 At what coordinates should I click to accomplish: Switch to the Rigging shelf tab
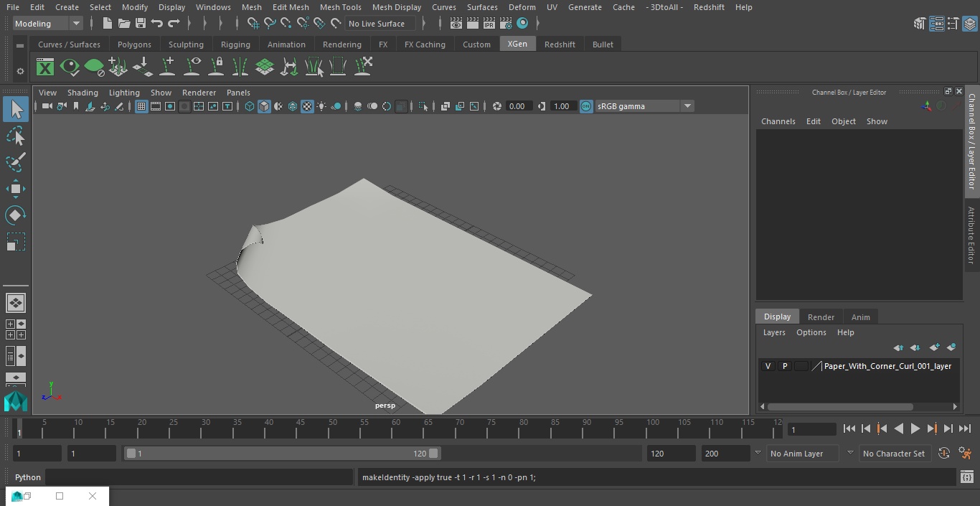[x=235, y=44]
